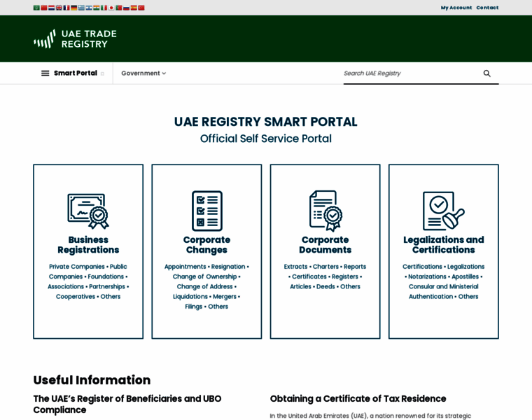Viewport: 532px width, 420px height.
Task: Click the search magnifier icon
Action: point(487,73)
